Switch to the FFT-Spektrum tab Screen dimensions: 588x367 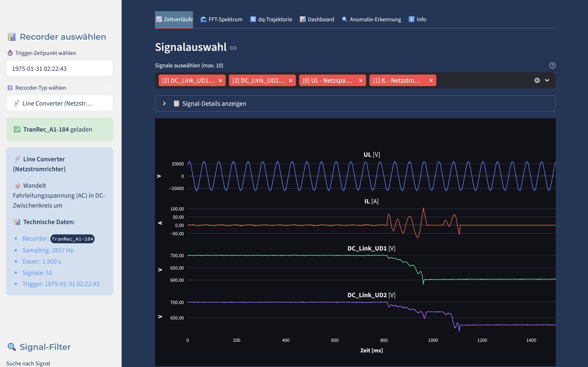[221, 19]
